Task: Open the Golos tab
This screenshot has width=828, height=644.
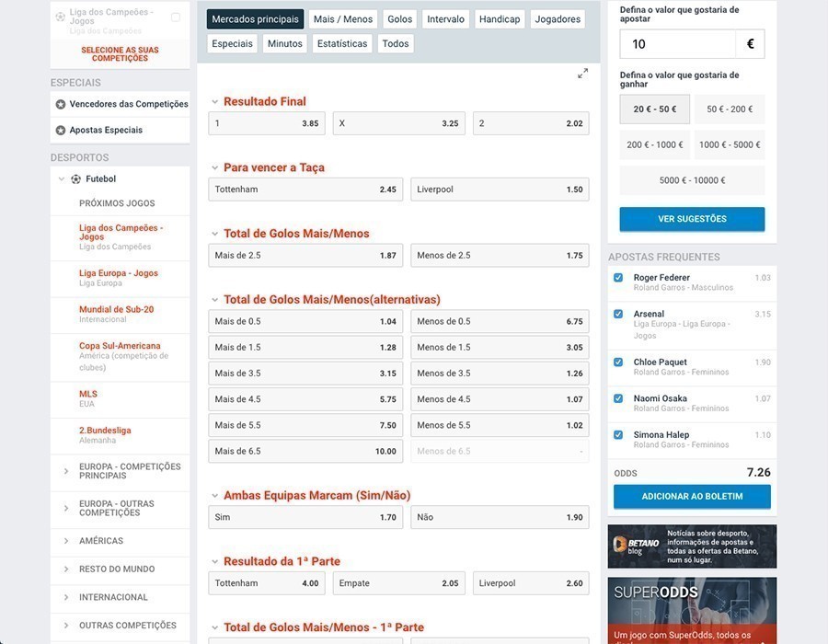Action: 400,19
